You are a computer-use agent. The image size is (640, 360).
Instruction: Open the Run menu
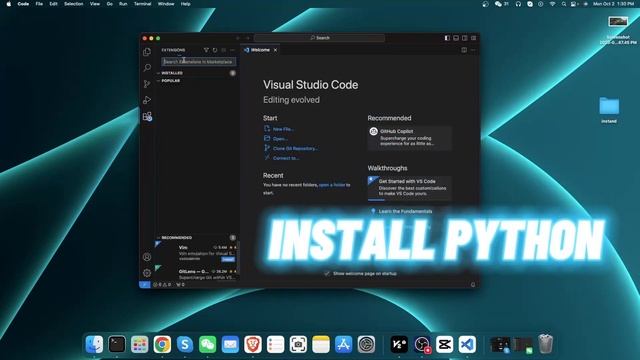[123, 4]
